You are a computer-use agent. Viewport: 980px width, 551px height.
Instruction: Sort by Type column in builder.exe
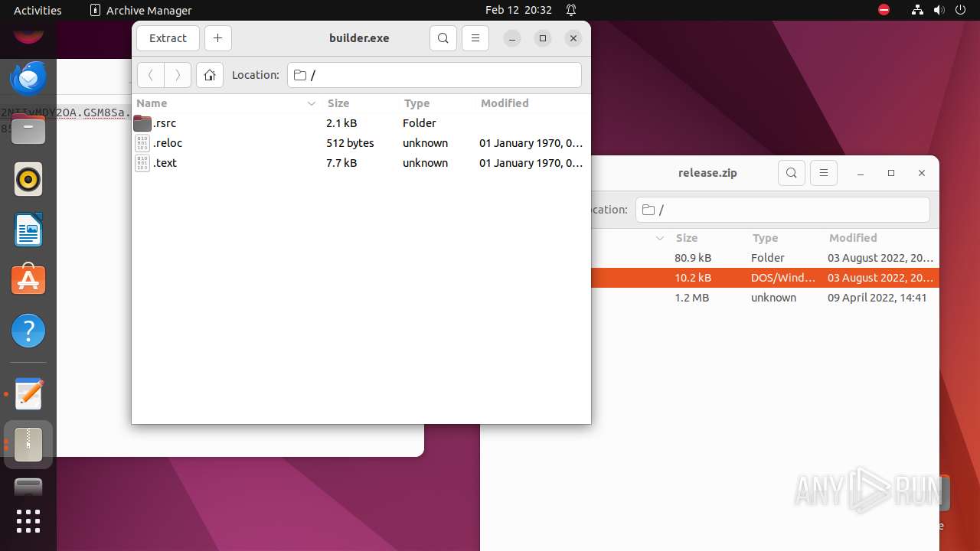417,103
